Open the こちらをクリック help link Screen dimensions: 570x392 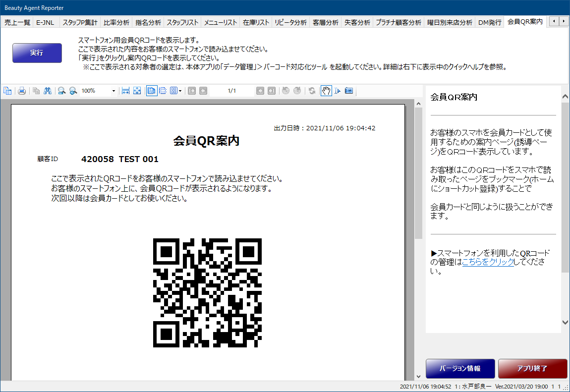point(487,262)
